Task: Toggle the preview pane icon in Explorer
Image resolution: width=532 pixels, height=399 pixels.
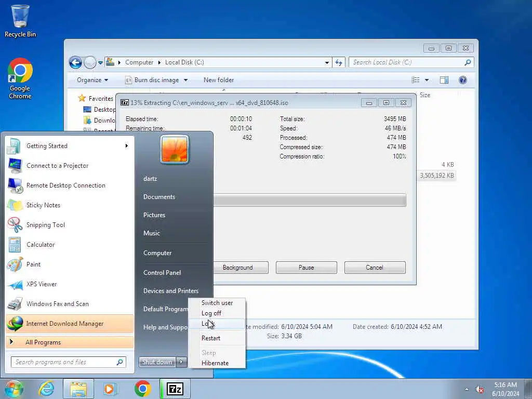Action: pyautogui.click(x=444, y=80)
